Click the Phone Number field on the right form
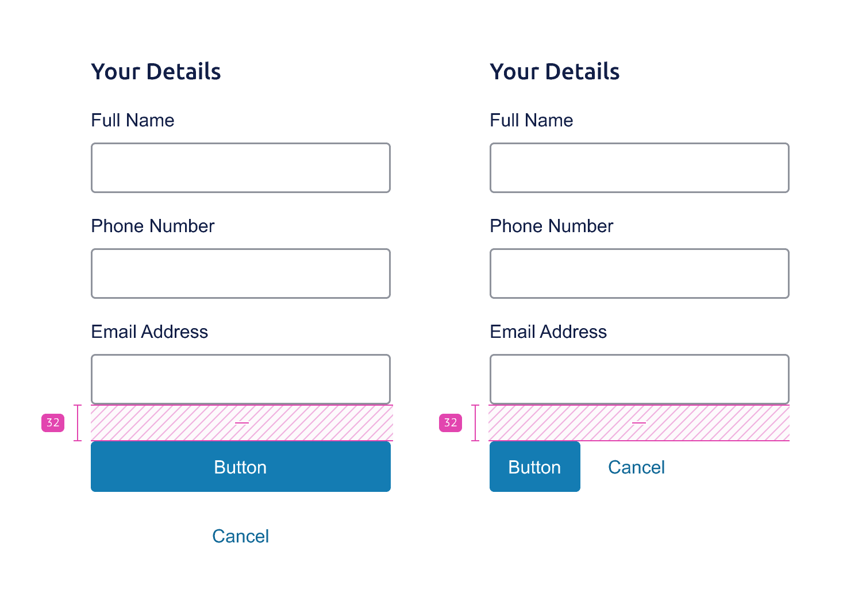Screen dimensions: 862x616 [639, 273]
